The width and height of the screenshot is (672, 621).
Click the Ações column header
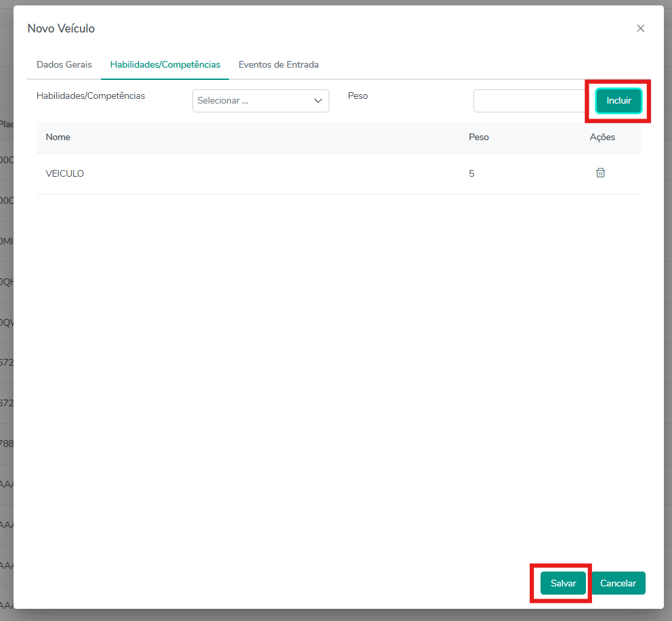pos(602,137)
